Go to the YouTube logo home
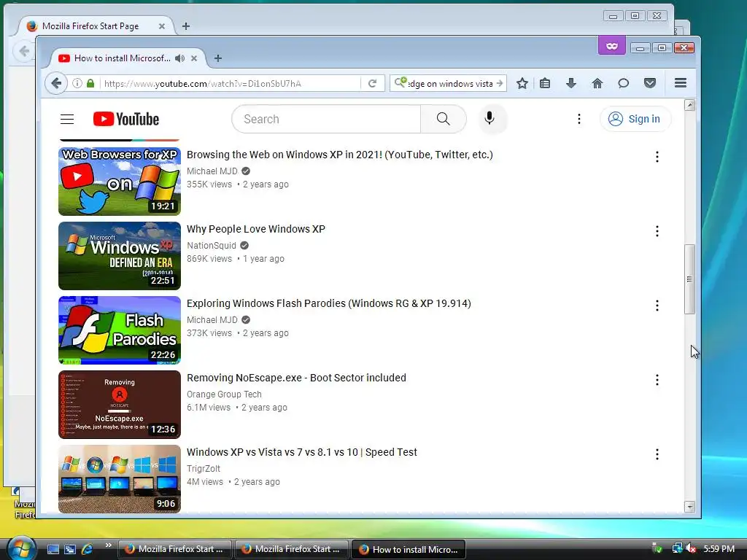The width and height of the screenshot is (747, 560). [126, 119]
